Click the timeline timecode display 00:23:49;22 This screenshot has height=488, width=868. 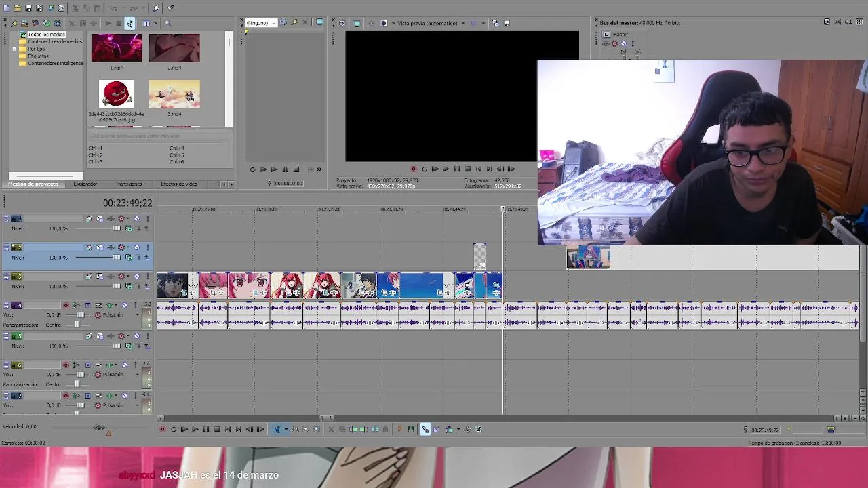point(127,203)
